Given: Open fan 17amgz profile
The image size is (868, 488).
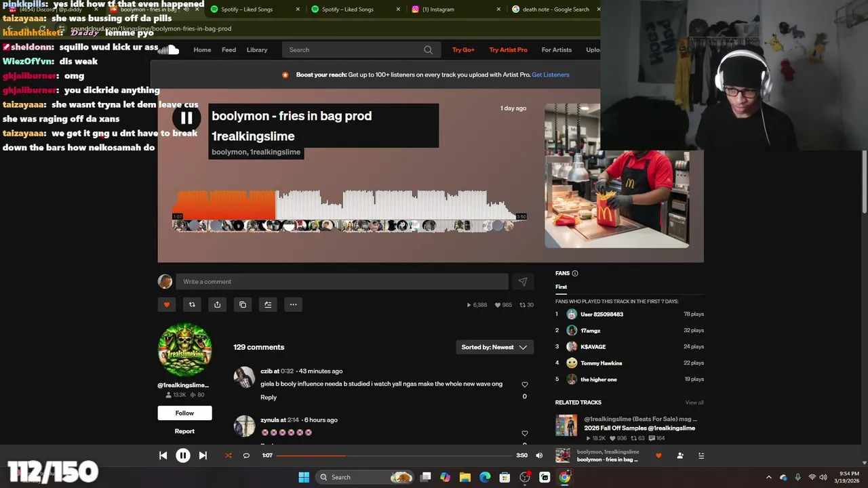Looking at the screenshot, I should coord(590,331).
